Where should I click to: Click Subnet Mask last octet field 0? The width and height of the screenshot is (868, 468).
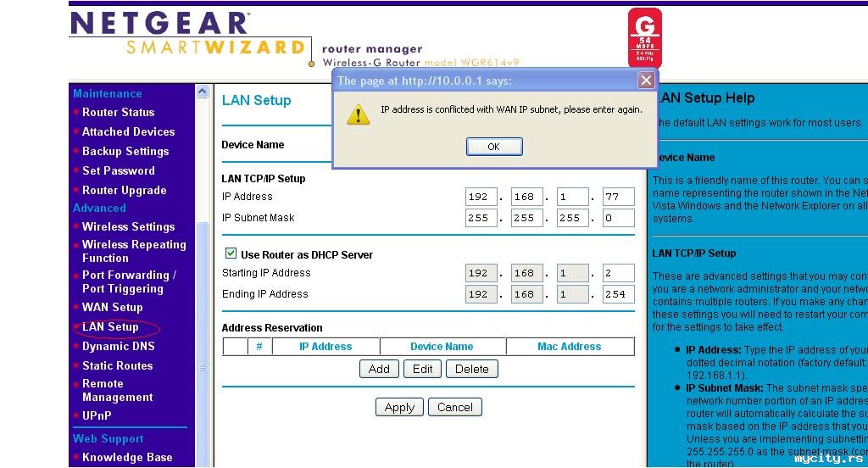point(618,218)
